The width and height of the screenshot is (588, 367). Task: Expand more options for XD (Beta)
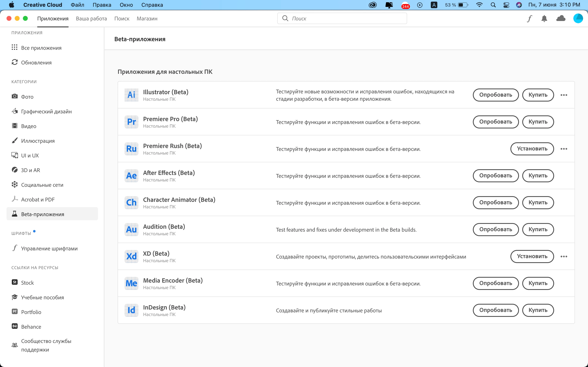coord(564,256)
